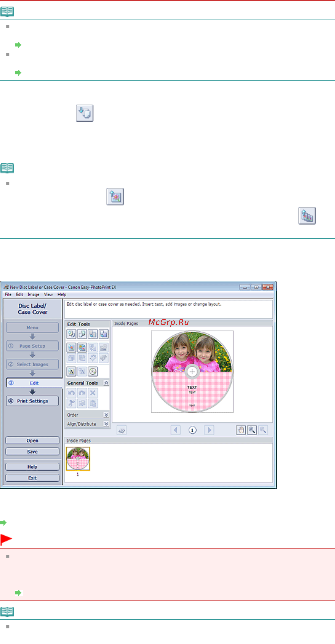Click the Exit button

coord(32,478)
